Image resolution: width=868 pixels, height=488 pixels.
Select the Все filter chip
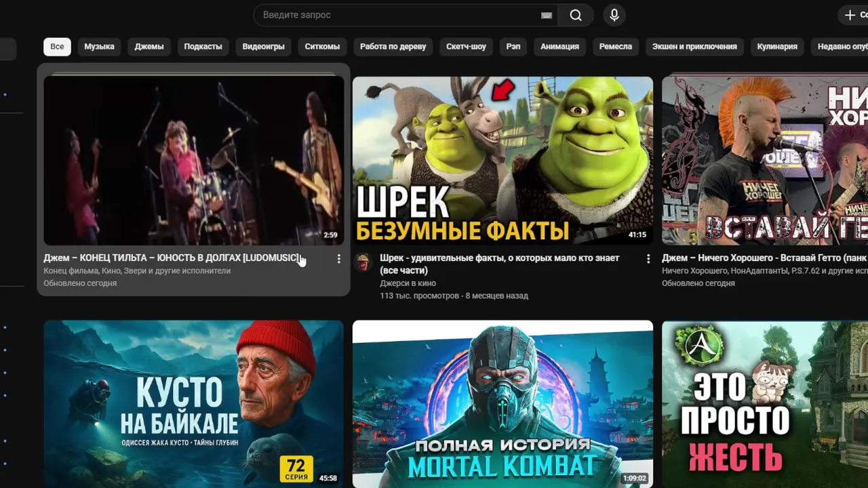point(57,46)
